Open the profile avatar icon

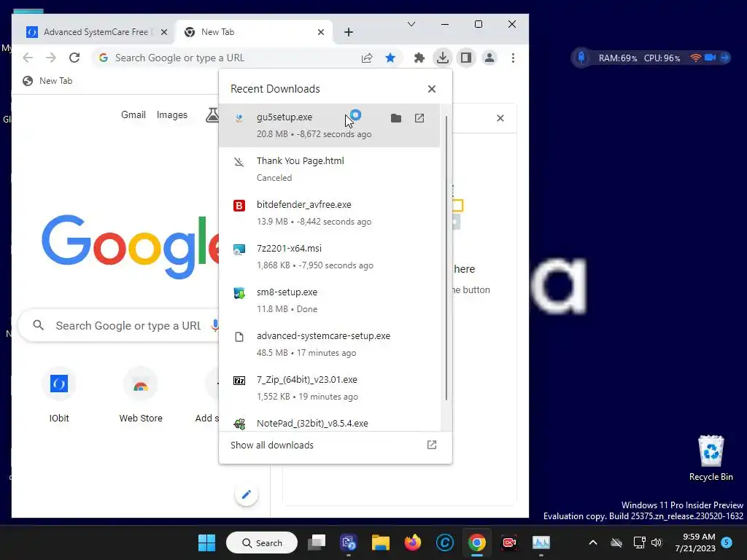click(x=489, y=58)
